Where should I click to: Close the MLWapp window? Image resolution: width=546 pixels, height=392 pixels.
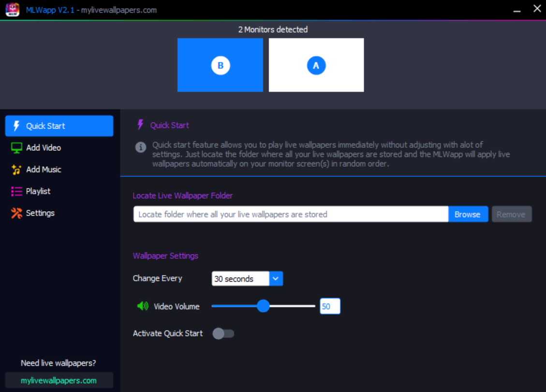[537, 9]
